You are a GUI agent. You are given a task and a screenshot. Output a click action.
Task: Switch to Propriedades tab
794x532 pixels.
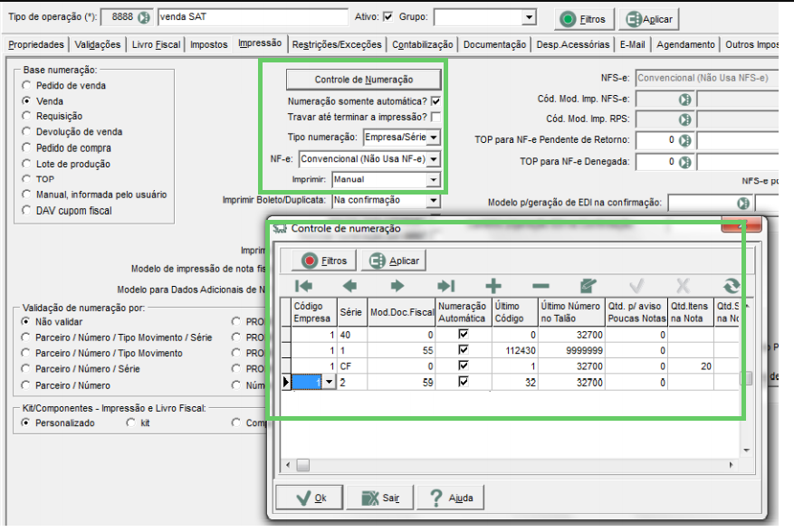[36, 44]
